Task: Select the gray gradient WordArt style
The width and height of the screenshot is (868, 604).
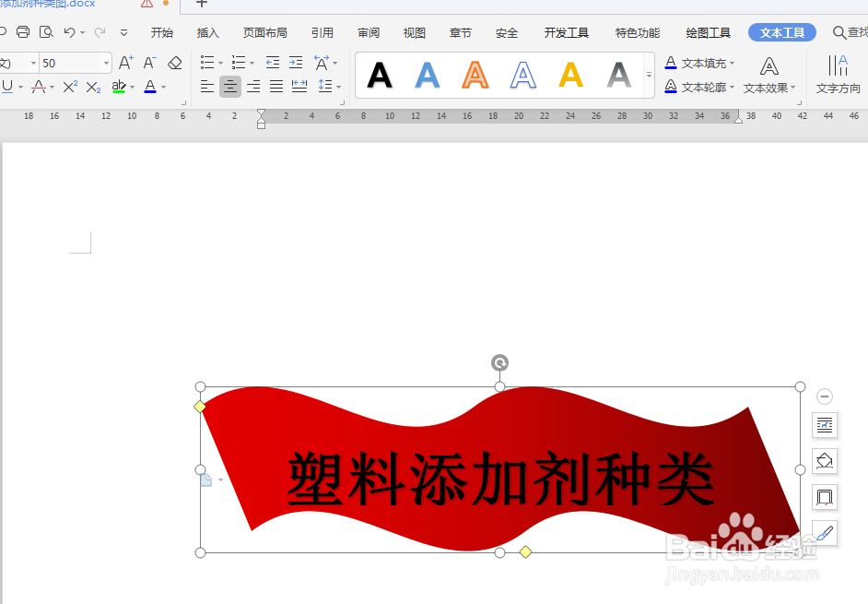Action: pyautogui.click(x=619, y=75)
